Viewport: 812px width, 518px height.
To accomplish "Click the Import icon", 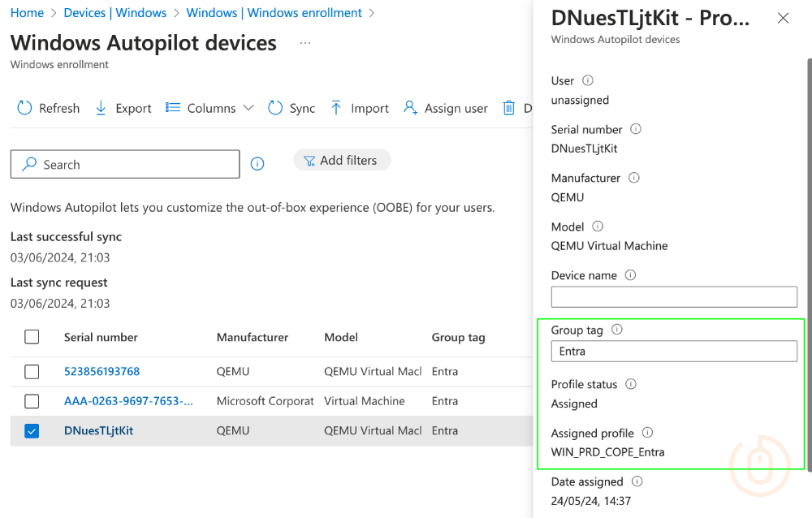I will pos(335,107).
